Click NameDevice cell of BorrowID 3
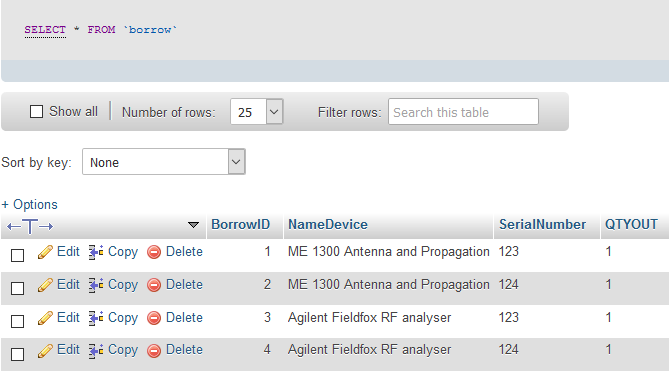 tap(369, 318)
